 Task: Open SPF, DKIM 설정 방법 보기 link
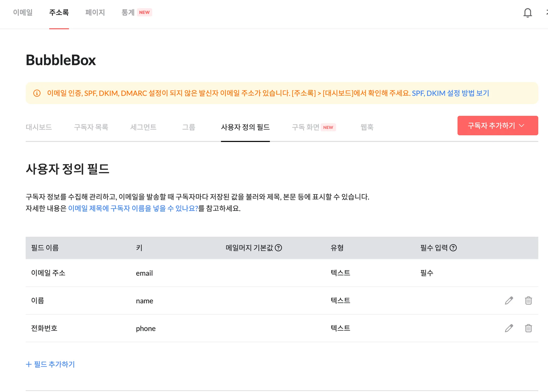coord(450,93)
